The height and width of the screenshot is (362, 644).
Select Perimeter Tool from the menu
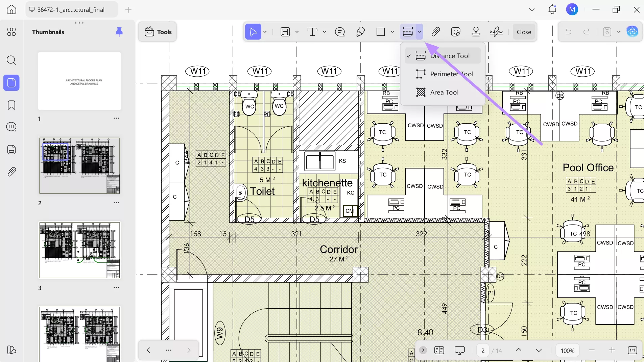tap(443, 74)
